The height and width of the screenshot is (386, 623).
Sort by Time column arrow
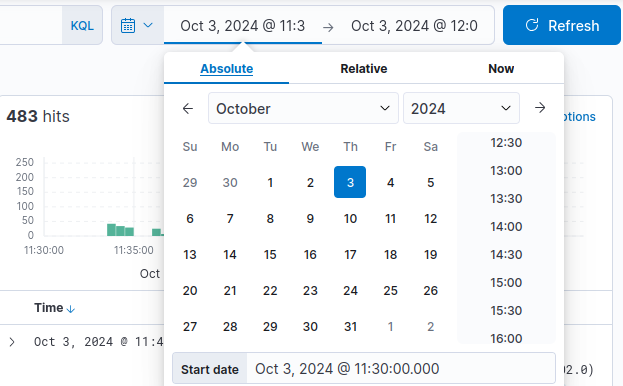click(71, 309)
